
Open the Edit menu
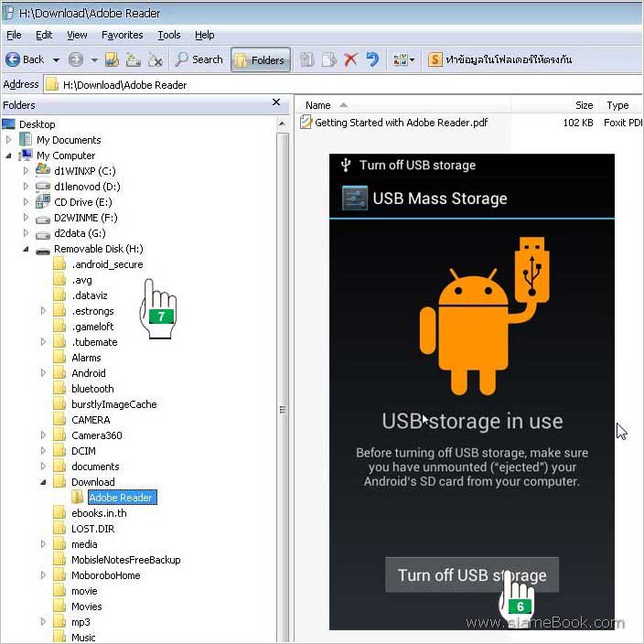click(x=44, y=35)
